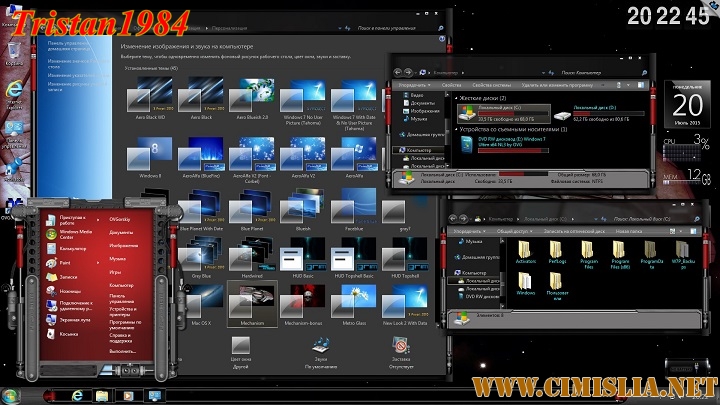The width and height of the screenshot is (720, 405).
Task: Open the Упорядочить dropdown in Computer window
Action: tap(412, 85)
